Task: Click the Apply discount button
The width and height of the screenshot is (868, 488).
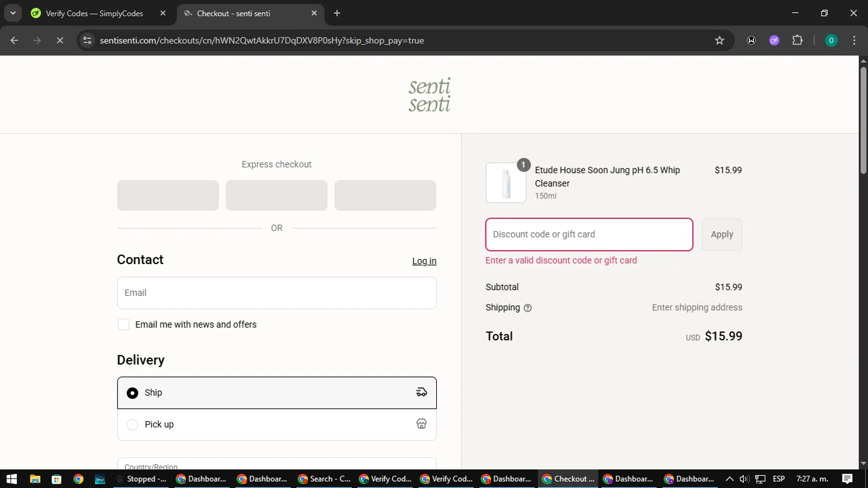Action: pyautogui.click(x=722, y=234)
